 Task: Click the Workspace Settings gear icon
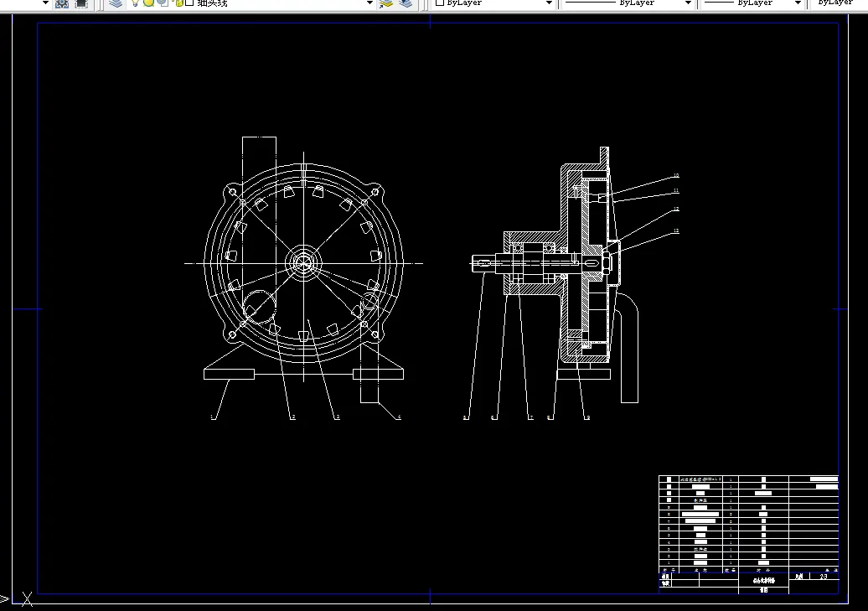[x=62, y=3]
